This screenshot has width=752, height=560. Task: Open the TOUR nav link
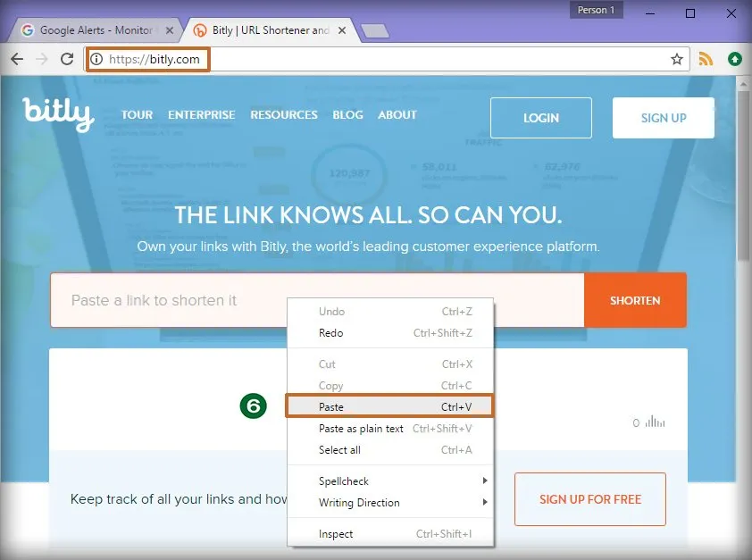(x=137, y=115)
